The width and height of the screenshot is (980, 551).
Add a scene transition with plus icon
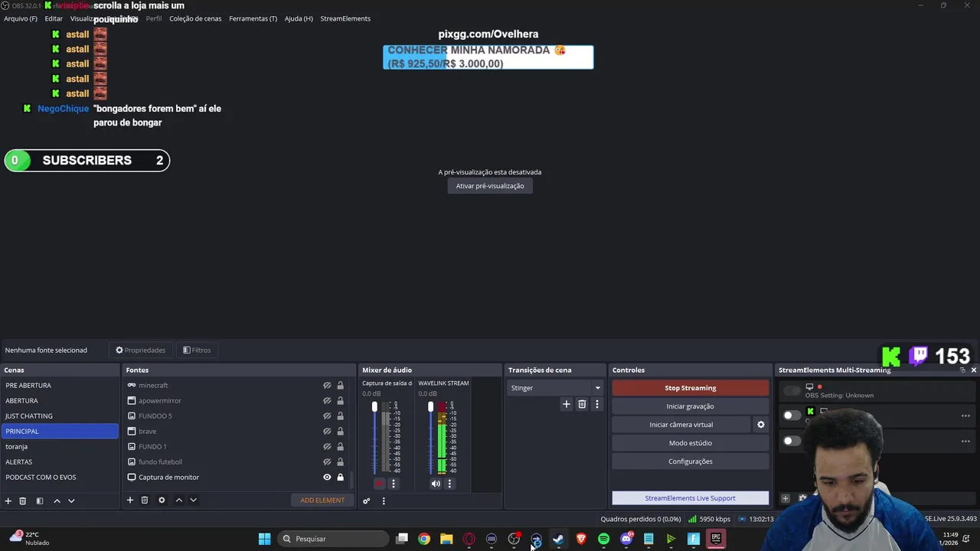pos(567,404)
